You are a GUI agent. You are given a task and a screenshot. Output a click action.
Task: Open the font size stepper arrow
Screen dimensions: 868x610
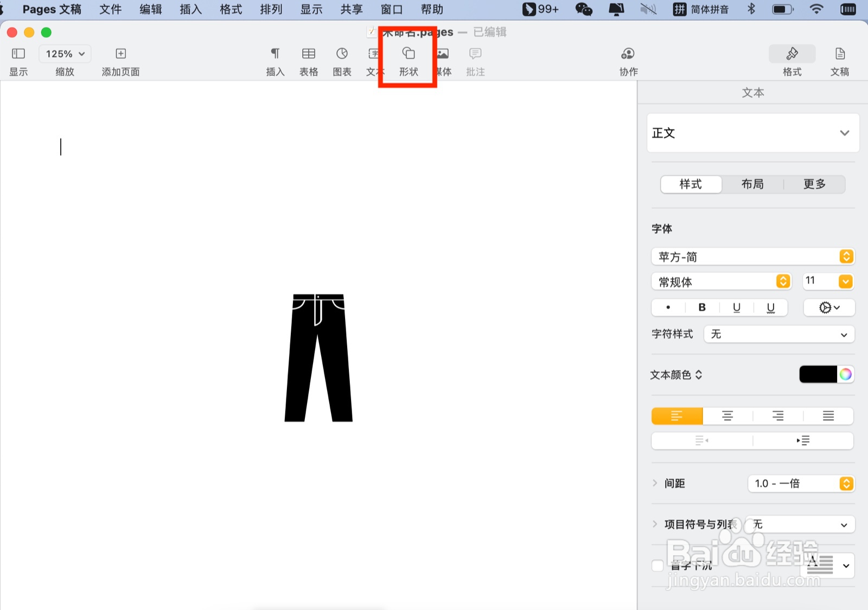(846, 281)
